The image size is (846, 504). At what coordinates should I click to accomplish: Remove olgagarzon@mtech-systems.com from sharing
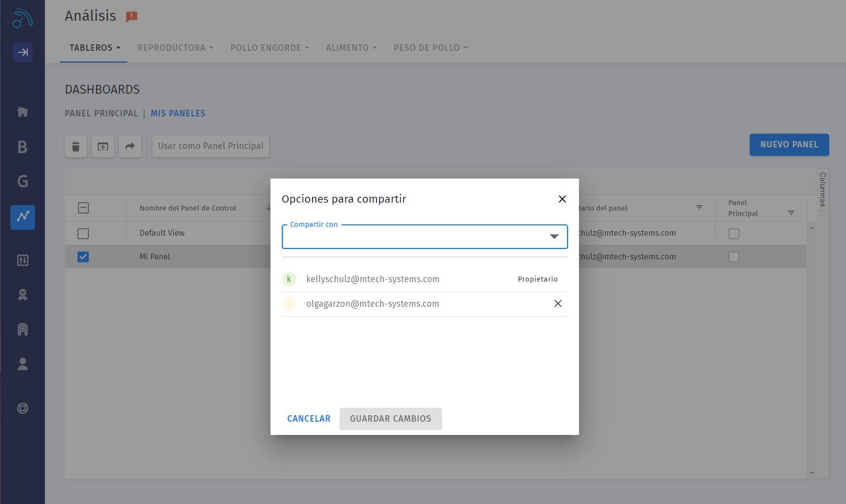(558, 303)
